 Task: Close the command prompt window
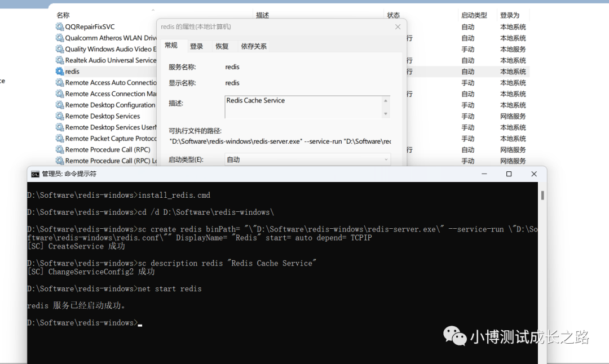[534, 174]
